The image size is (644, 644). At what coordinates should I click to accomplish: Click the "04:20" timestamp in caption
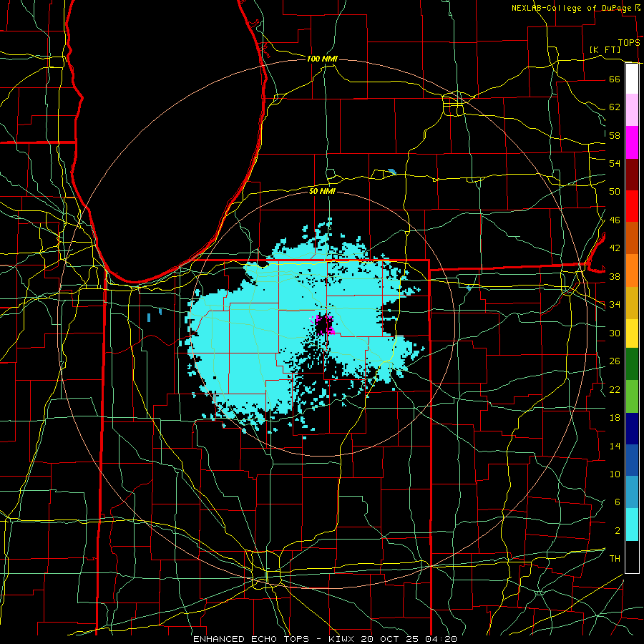tap(441, 639)
